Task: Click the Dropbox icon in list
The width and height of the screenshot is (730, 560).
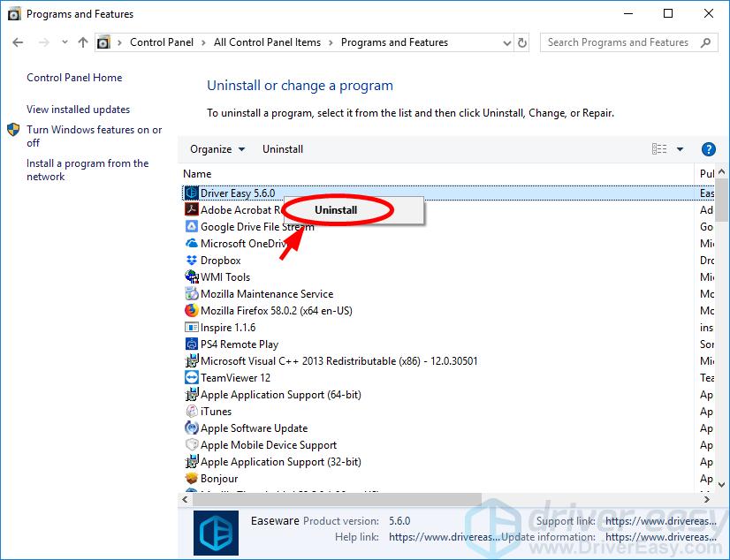Action: (x=192, y=260)
